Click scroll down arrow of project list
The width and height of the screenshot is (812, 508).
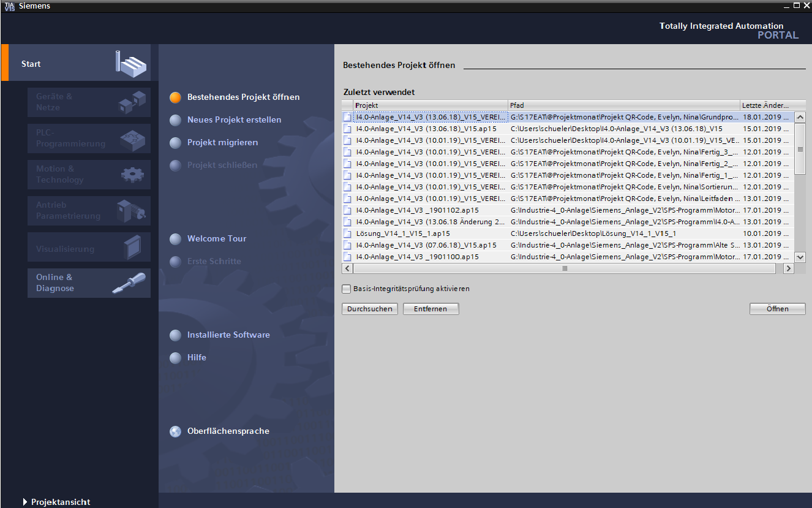coord(800,257)
